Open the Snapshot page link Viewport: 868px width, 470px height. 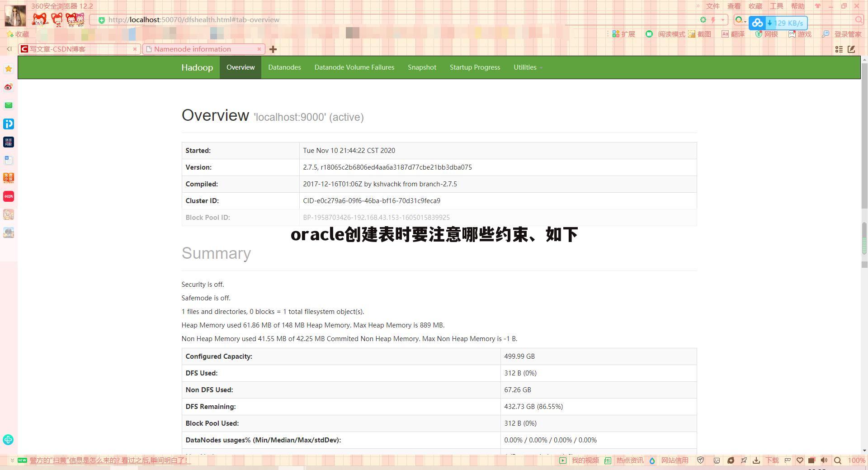(422, 67)
